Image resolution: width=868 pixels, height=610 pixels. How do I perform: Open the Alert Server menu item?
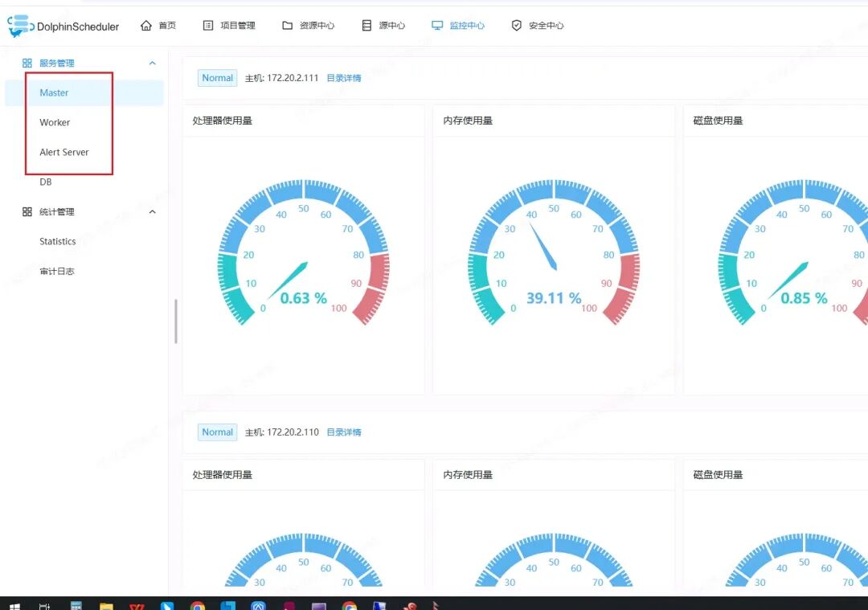[64, 152]
